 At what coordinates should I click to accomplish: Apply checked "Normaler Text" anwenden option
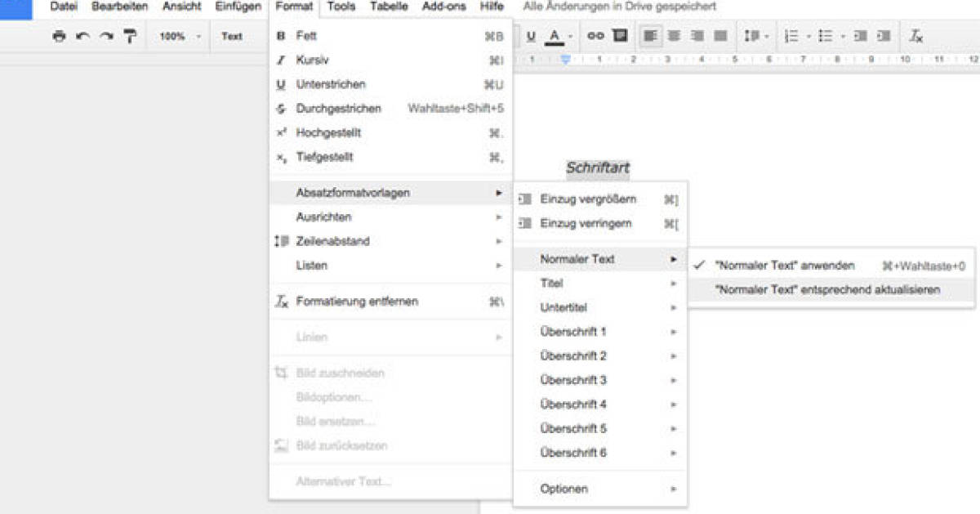(784, 266)
